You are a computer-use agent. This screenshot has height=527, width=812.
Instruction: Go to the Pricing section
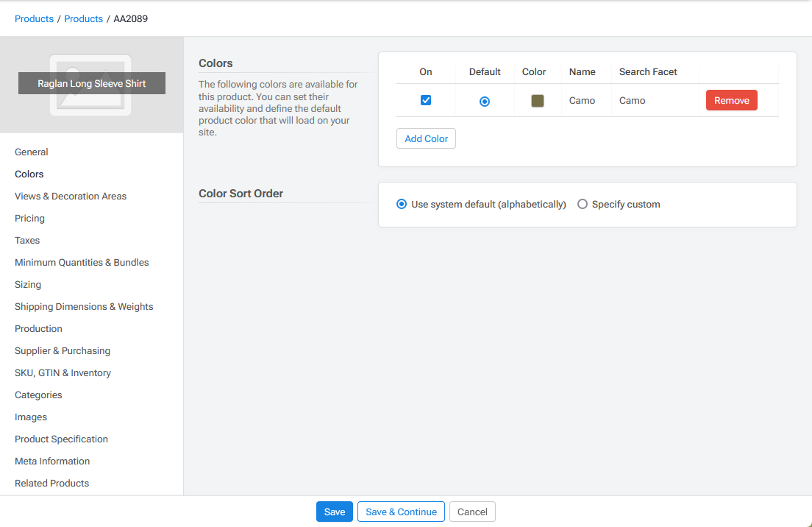[x=29, y=219]
